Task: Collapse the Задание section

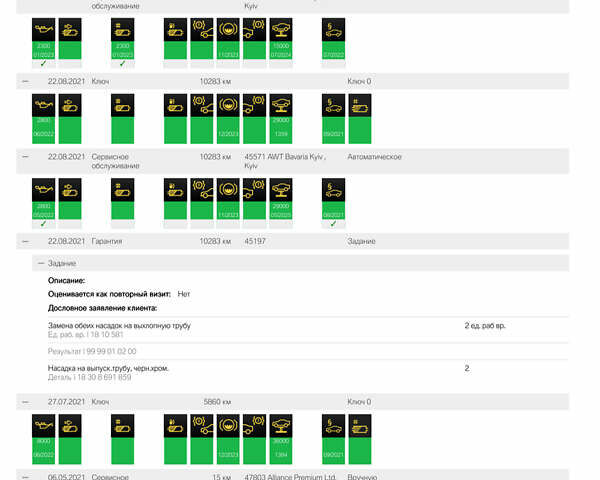Action: tap(40, 262)
